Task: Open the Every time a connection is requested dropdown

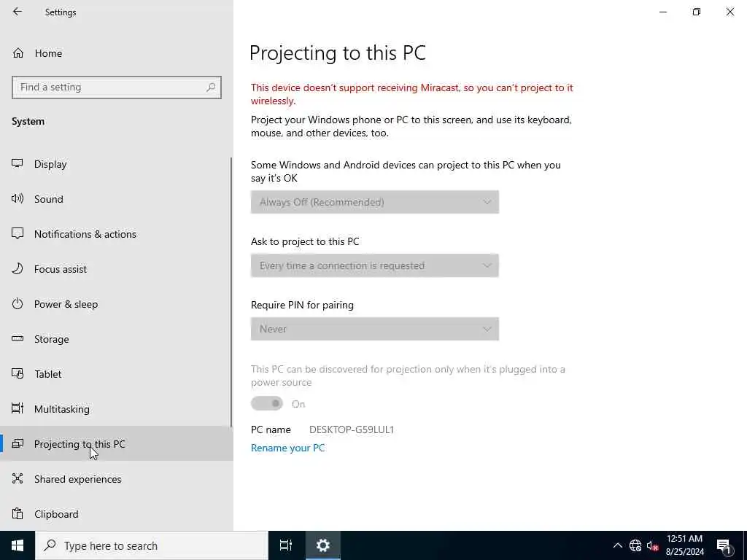Action: (x=375, y=265)
